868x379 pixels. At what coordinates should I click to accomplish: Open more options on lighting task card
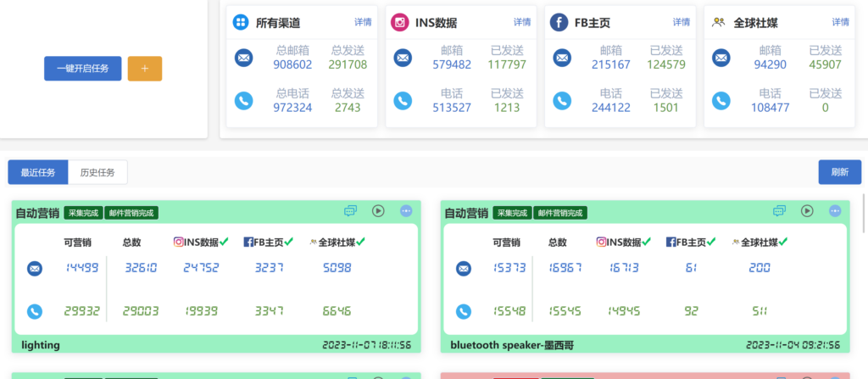[406, 210]
